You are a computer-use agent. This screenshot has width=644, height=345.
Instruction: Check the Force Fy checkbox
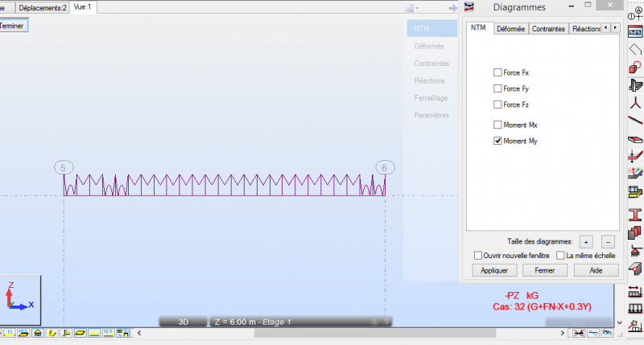(497, 88)
